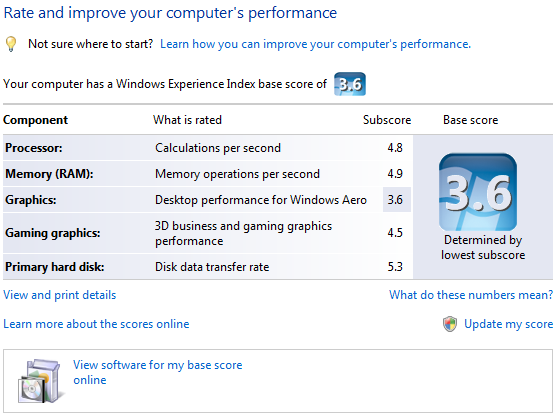560x420 pixels.
Task: Click the 5.3 disk subscore value
Action: click(x=395, y=267)
